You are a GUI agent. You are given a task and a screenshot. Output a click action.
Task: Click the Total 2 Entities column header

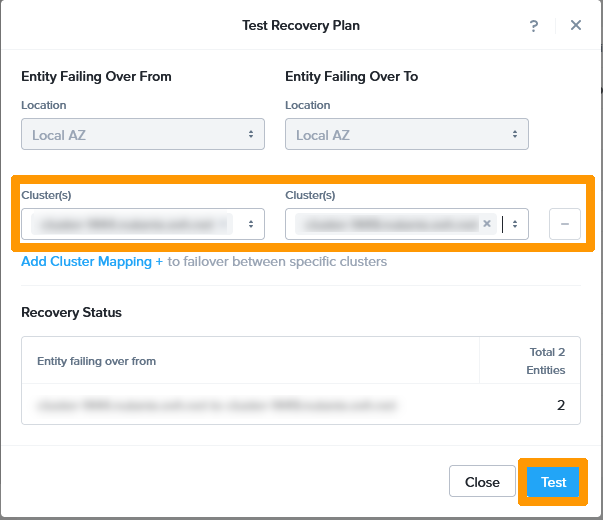pyautogui.click(x=545, y=361)
